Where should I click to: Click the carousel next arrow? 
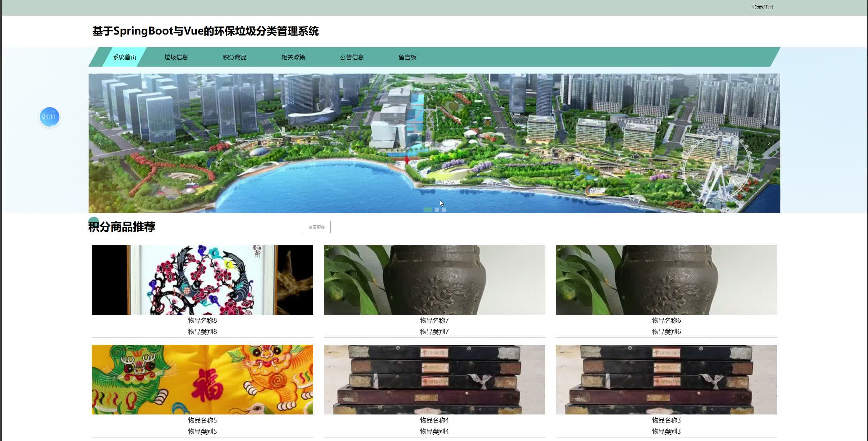(x=769, y=143)
